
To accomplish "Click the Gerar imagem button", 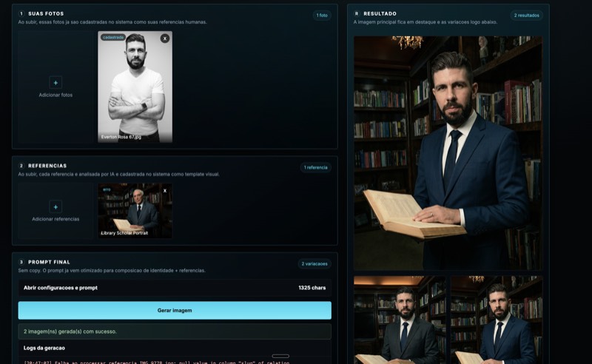I will point(175,311).
